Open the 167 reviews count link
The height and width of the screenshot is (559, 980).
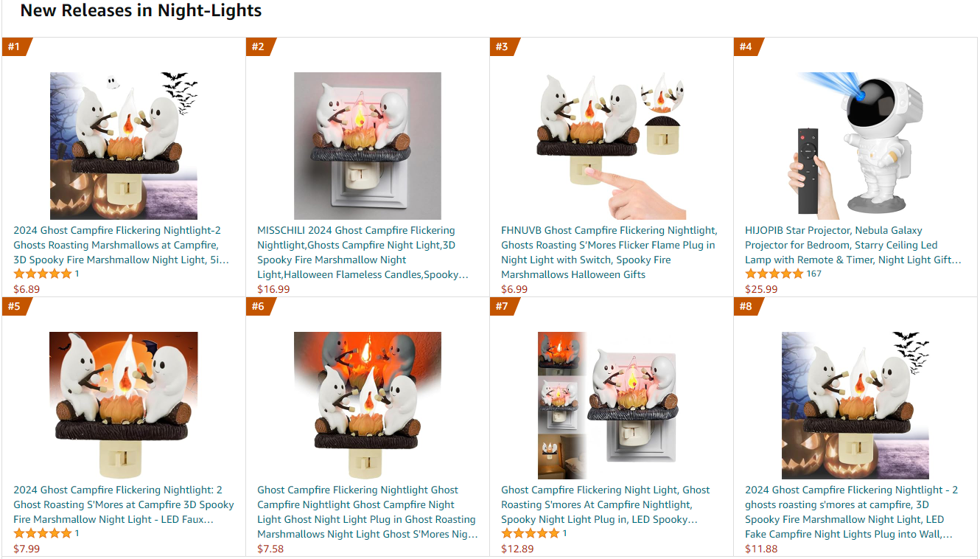[x=813, y=274]
